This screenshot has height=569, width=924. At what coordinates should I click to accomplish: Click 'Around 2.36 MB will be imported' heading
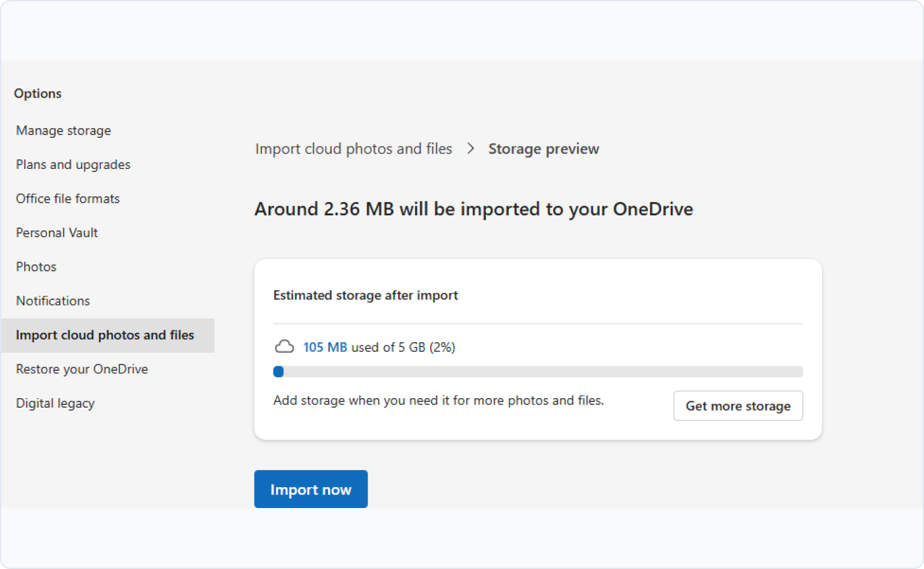[x=474, y=209]
